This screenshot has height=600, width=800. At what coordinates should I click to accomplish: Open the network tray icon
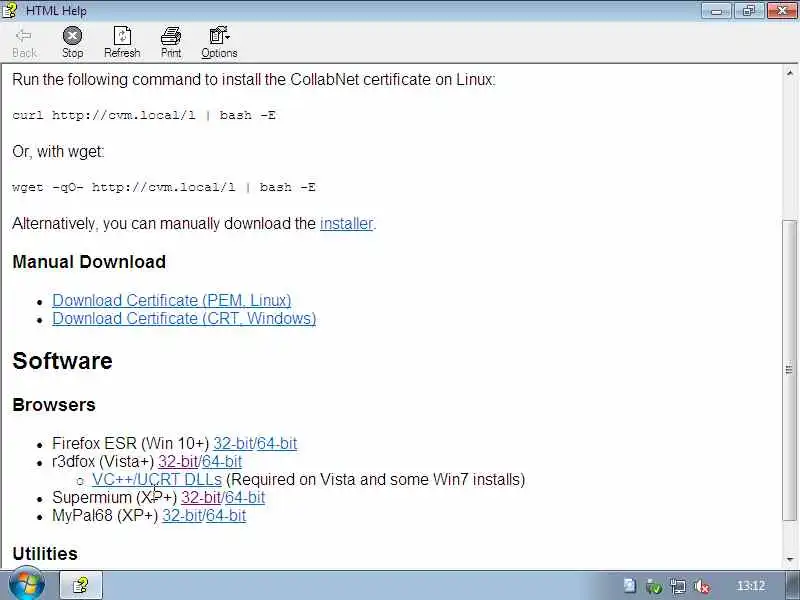[678, 586]
